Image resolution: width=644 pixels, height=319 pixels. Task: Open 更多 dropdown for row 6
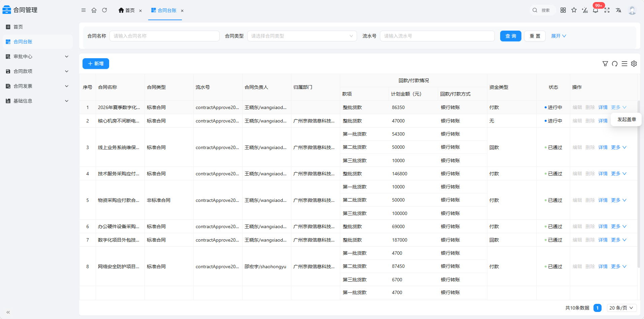coord(619,226)
